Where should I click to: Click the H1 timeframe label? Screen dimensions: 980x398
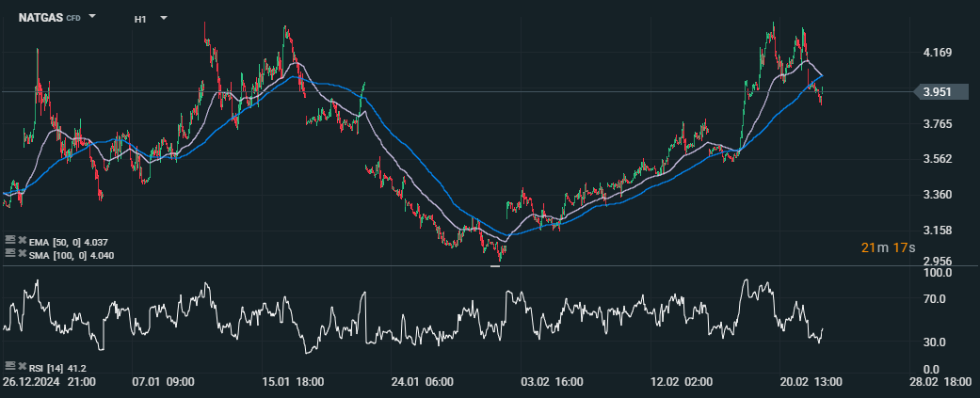(x=140, y=18)
